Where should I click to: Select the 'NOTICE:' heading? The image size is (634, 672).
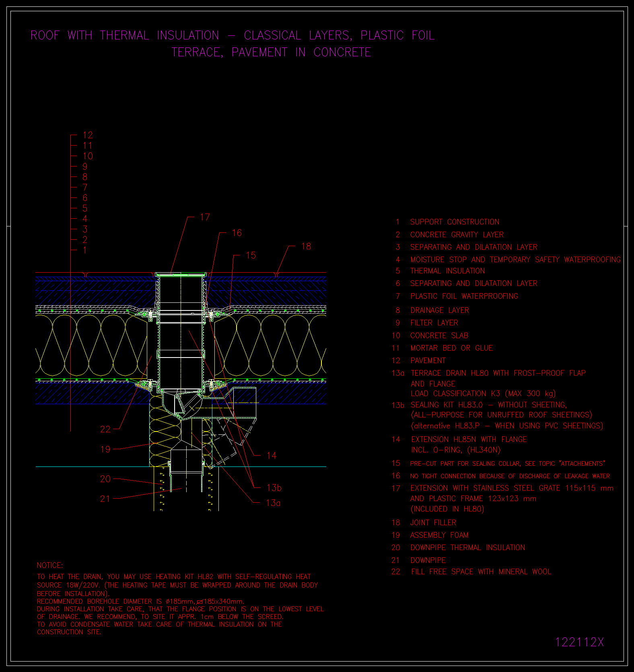coord(50,565)
